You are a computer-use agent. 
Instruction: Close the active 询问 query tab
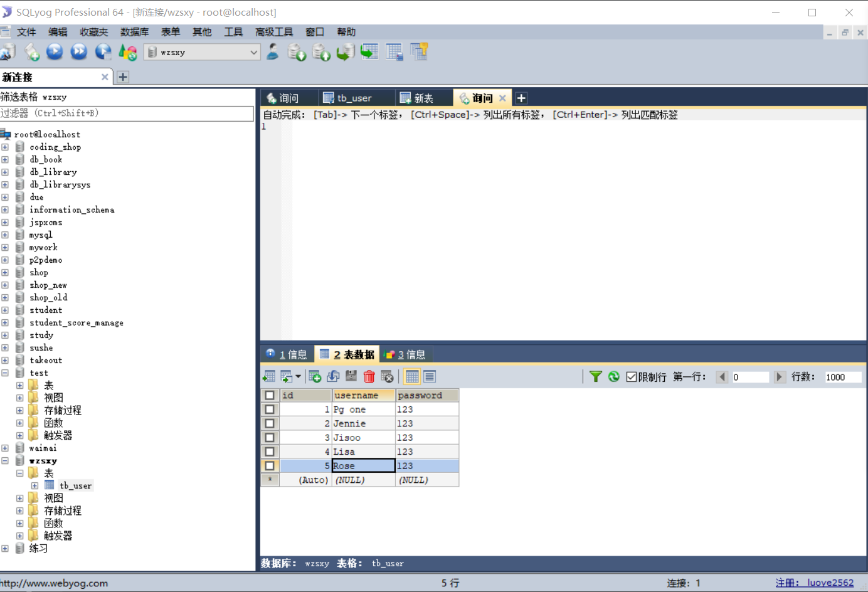pos(502,98)
